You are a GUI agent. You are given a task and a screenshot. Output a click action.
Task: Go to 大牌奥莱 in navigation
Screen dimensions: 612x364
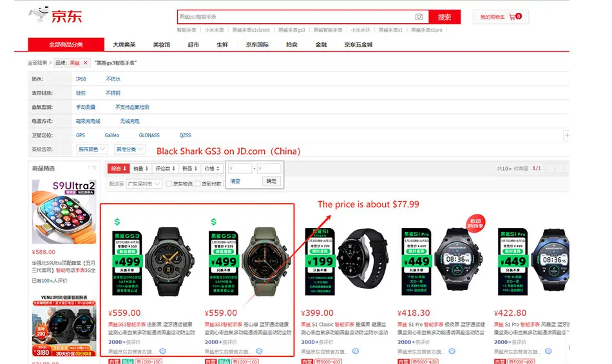124,44
